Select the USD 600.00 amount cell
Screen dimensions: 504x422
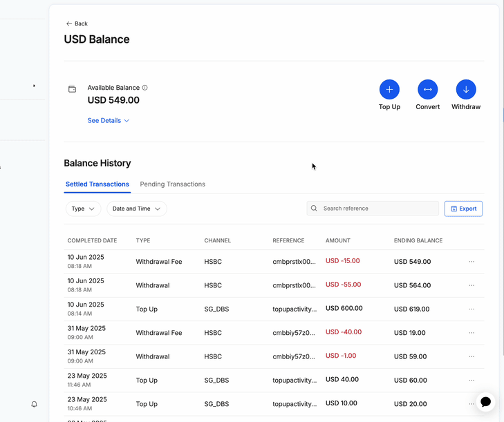pyautogui.click(x=344, y=308)
